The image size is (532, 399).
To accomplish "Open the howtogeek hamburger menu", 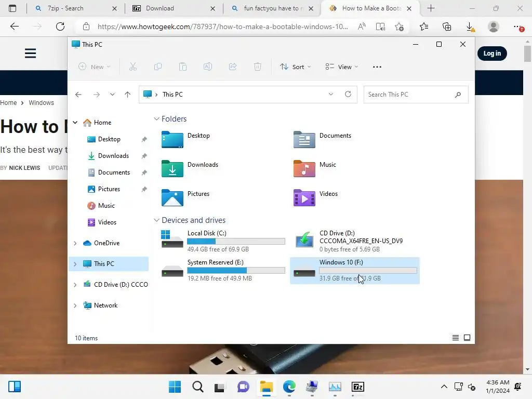I will pos(30,54).
